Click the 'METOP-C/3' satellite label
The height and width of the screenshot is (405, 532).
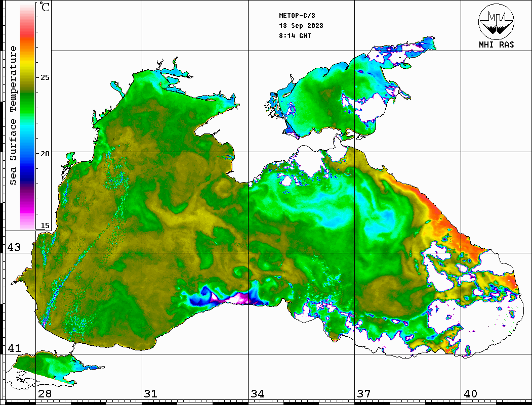tap(297, 16)
